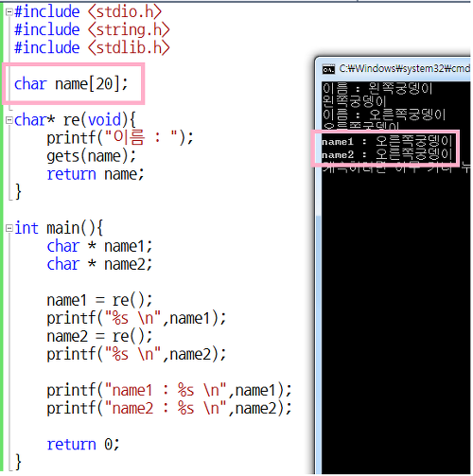The height and width of the screenshot is (476, 473).
Task: Click the return name; line
Action: point(96,174)
